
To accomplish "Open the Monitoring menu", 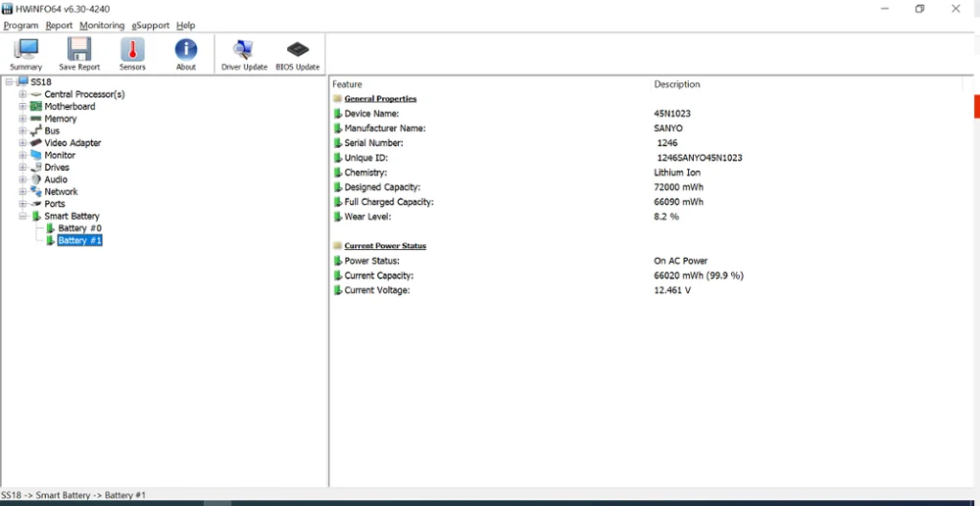I will coord(102,25).
